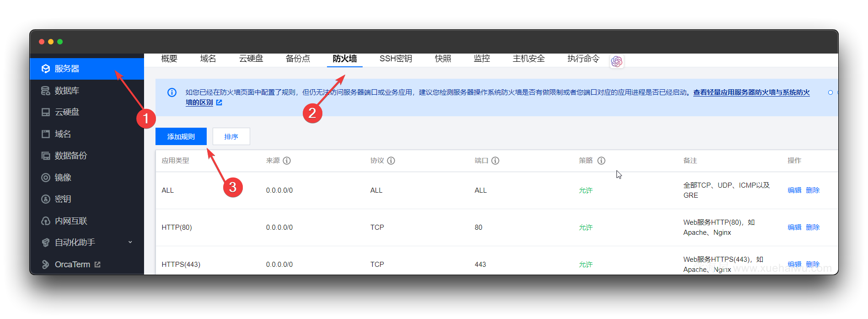The image size is (868, 319).
Task: Click the info icon in the blue notice banner
Action: tap(172, 92)
